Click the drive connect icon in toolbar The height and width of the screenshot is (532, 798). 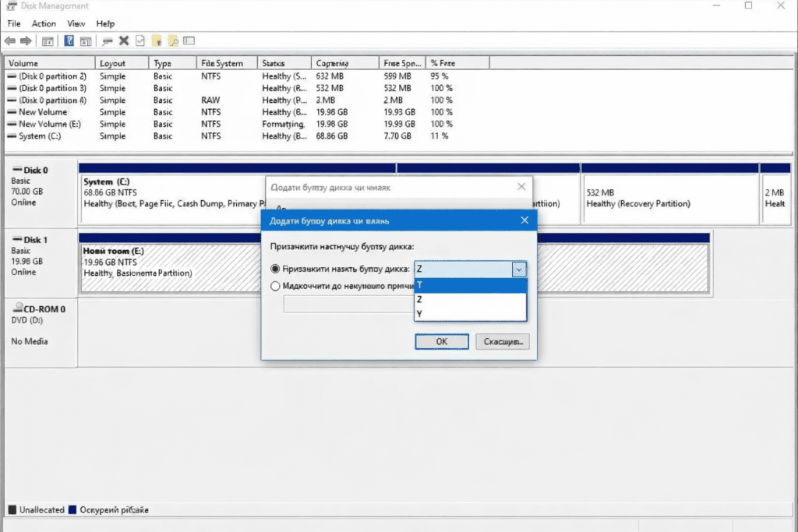tap(107, 41)
